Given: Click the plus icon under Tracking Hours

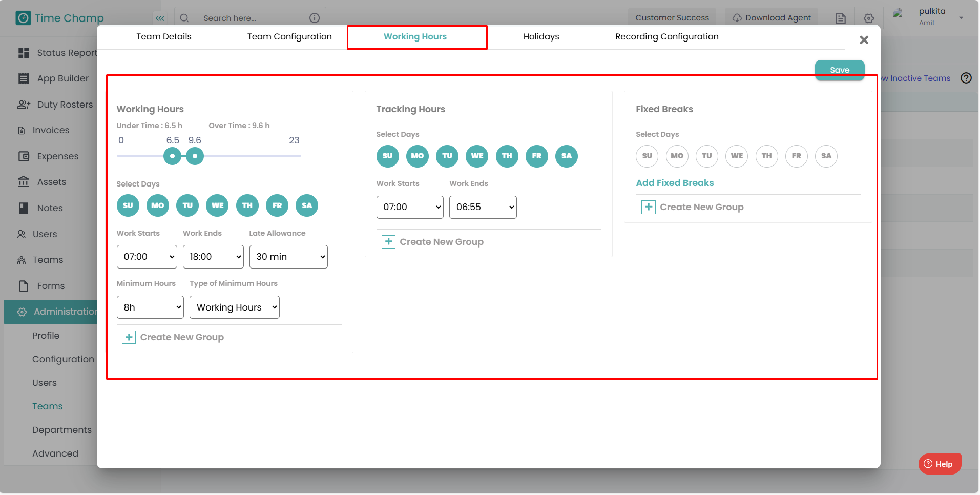Looking at the screenshot, I should (388, 242).
